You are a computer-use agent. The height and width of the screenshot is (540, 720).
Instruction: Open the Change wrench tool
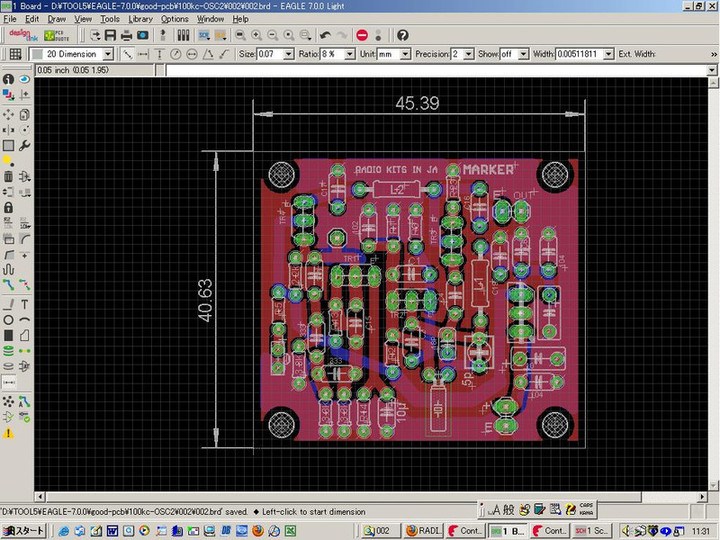tap(24, 145)
